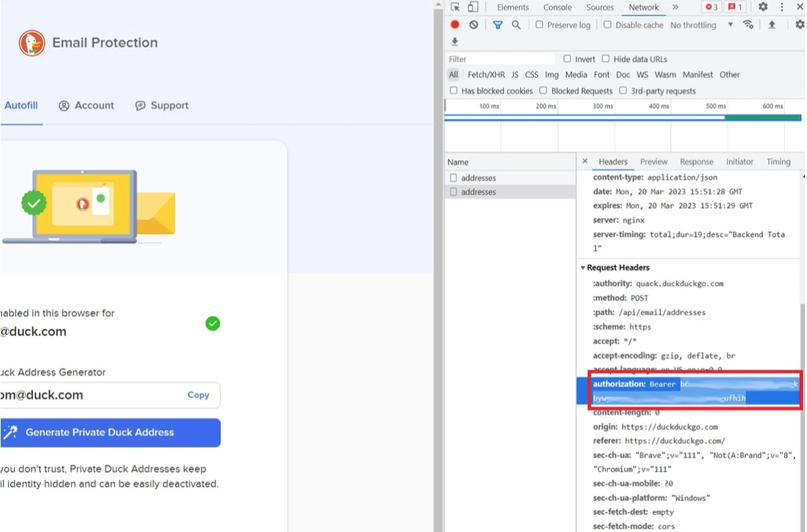Image resolution: width=807 pixels, height=532 pixels.
Task: Switch to the Console tab
Action: [558, 7]
